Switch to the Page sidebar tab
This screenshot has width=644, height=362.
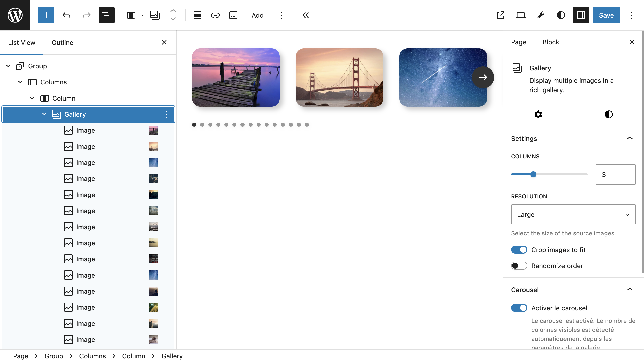(x=518, y=42)
